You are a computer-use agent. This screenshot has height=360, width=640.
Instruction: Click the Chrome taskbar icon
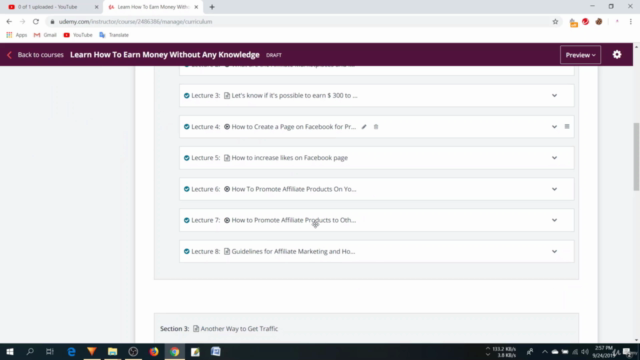(174, 352)
